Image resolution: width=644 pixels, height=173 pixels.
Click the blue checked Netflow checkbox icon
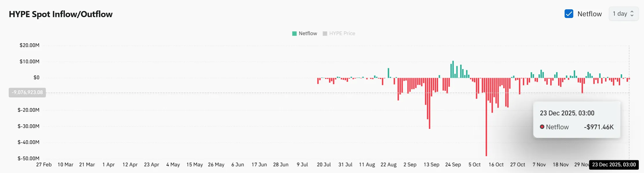click(x=569, y=13)
